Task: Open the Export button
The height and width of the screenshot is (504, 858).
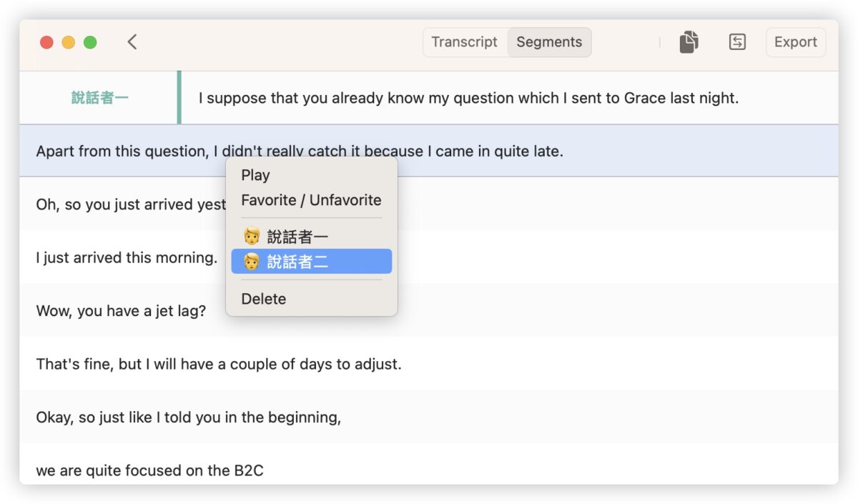Action: click(796, 42)
